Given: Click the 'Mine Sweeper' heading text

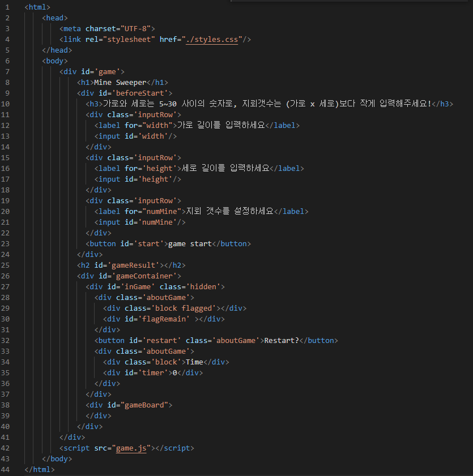Looking at the screenshot, I should pos(120,83).
